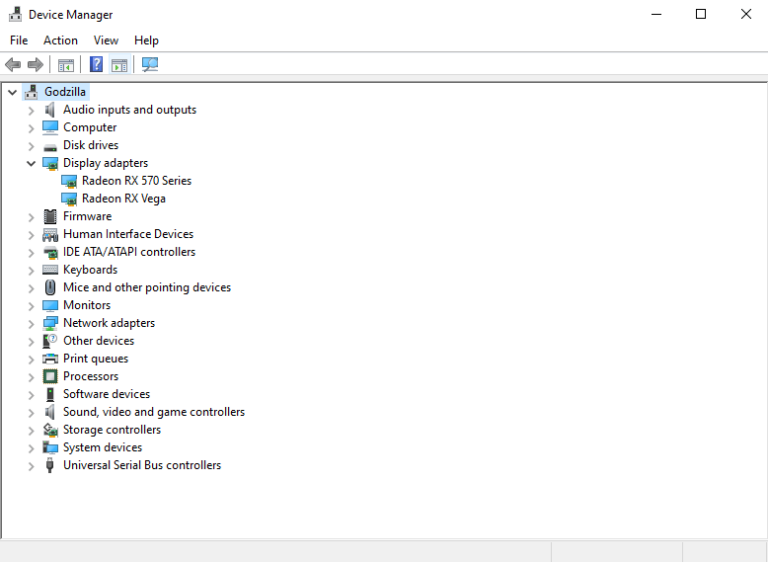
Task: Click the blue Help question-mark icon
Action: point(96,64)
